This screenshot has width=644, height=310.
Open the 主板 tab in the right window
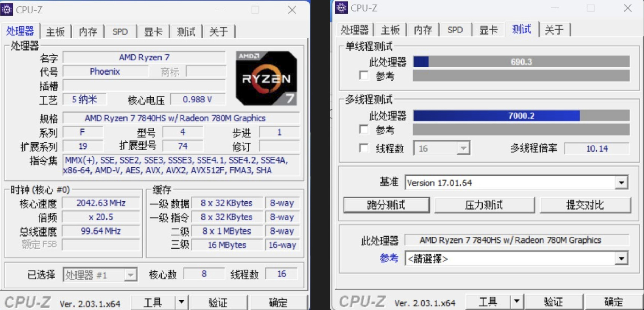390,30
